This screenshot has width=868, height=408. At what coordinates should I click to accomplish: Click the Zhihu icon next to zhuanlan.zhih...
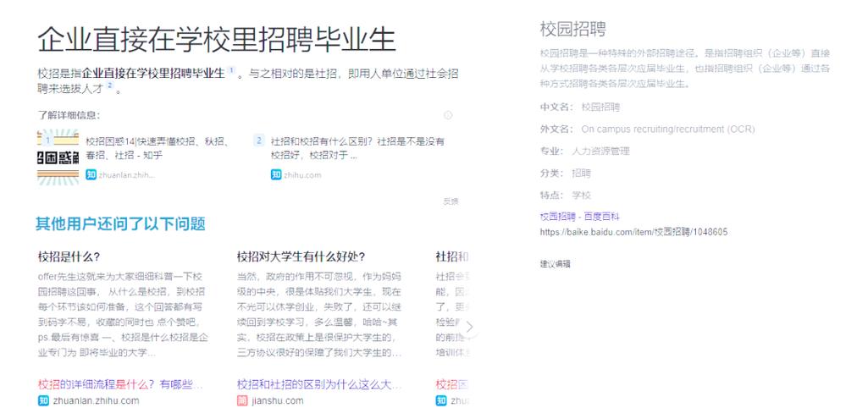click(x=91, y=175)
